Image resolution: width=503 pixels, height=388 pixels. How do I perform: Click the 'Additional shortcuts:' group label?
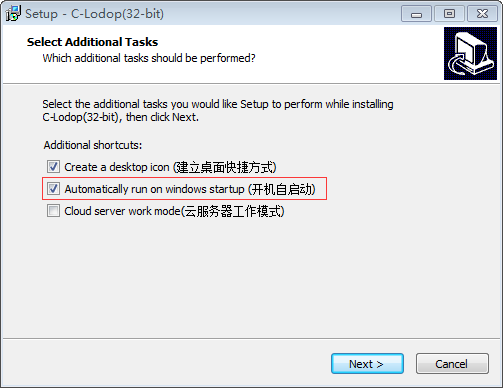[x=93, y=145]
